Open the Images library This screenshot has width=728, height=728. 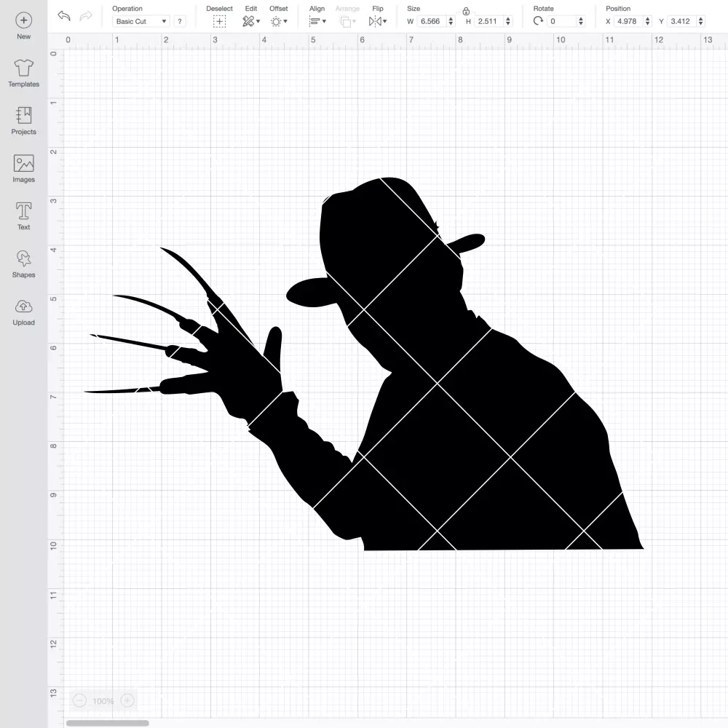pos(24,163)
